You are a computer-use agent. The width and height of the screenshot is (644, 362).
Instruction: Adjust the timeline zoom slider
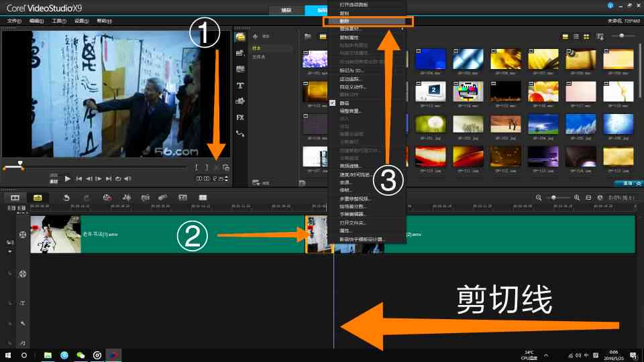click(554, 198)
